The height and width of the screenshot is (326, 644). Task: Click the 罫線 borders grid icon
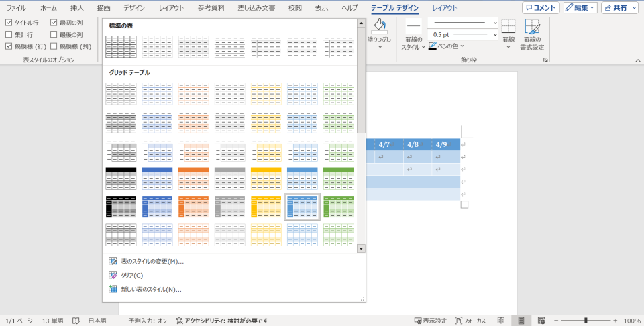coord(508,27)
